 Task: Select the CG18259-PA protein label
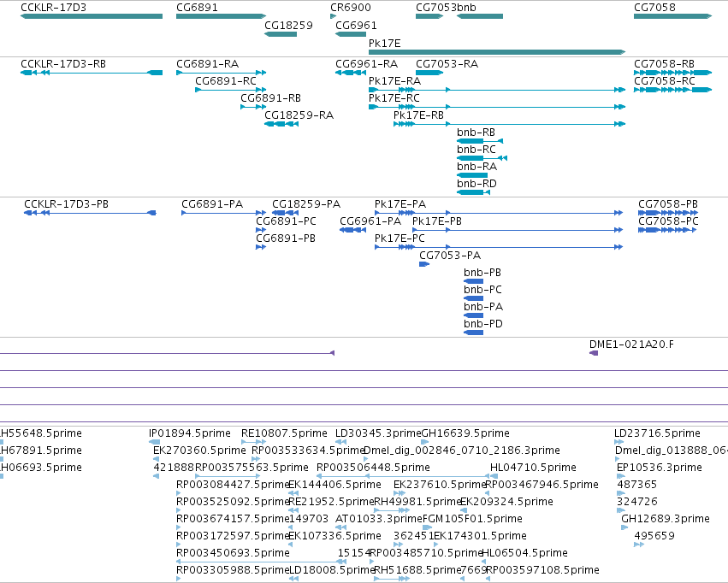pos(306,204)
